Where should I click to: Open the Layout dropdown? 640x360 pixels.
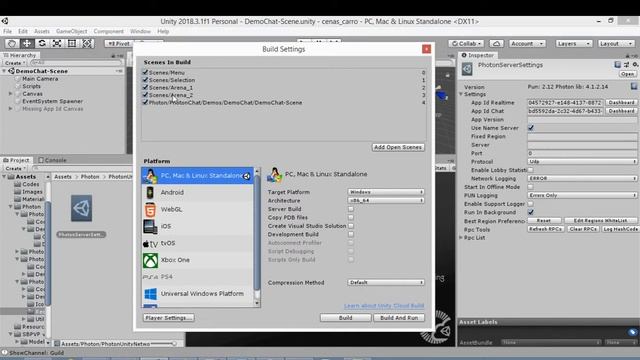(616, 43)
